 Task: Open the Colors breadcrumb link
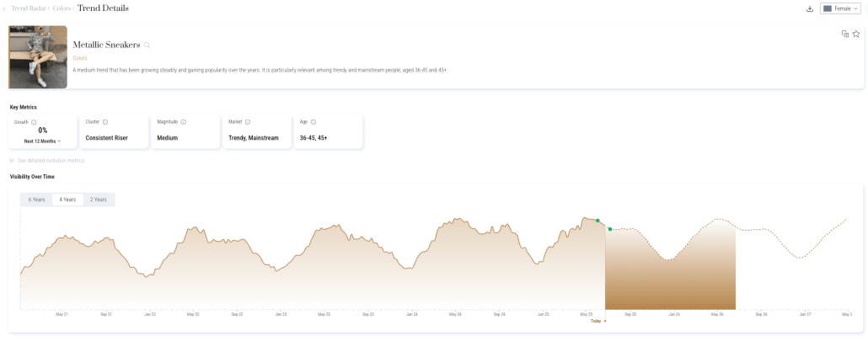pyautogui.click(x=62, y=8)
